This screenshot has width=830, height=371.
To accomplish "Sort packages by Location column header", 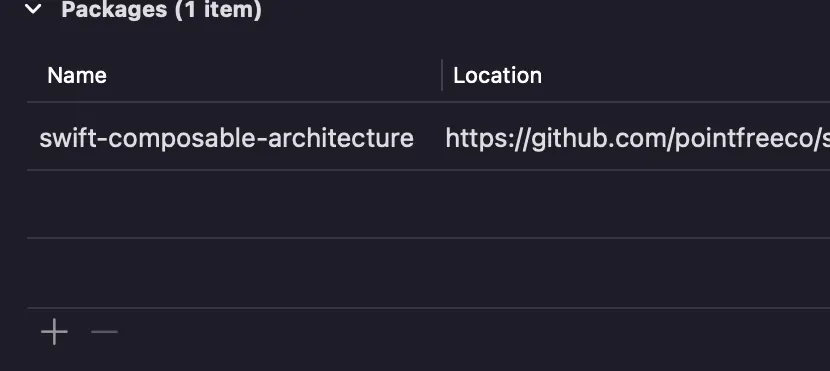I will click(x=497, y=76).
